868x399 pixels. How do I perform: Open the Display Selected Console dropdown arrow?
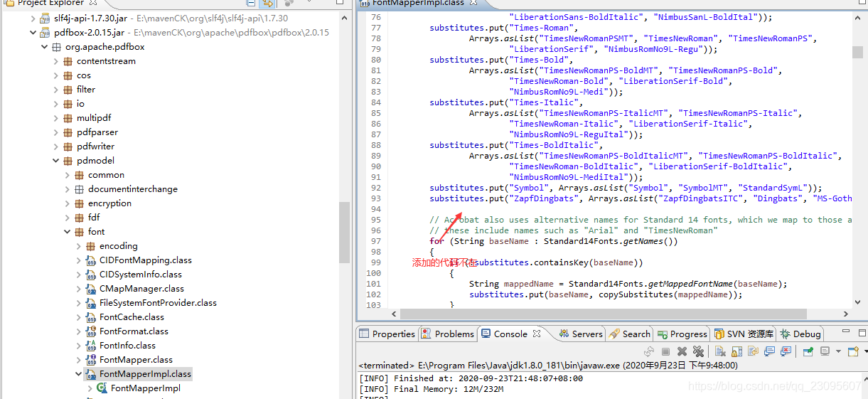838,351
